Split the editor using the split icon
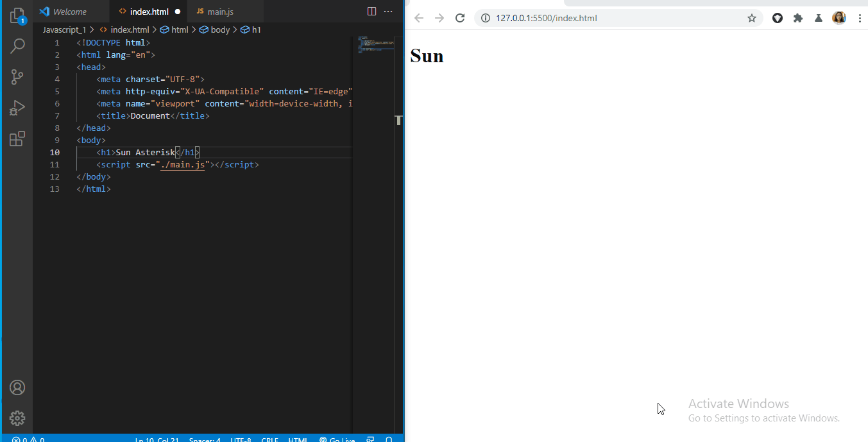Screen dimensions: 868x442 (x=371, y=11)
